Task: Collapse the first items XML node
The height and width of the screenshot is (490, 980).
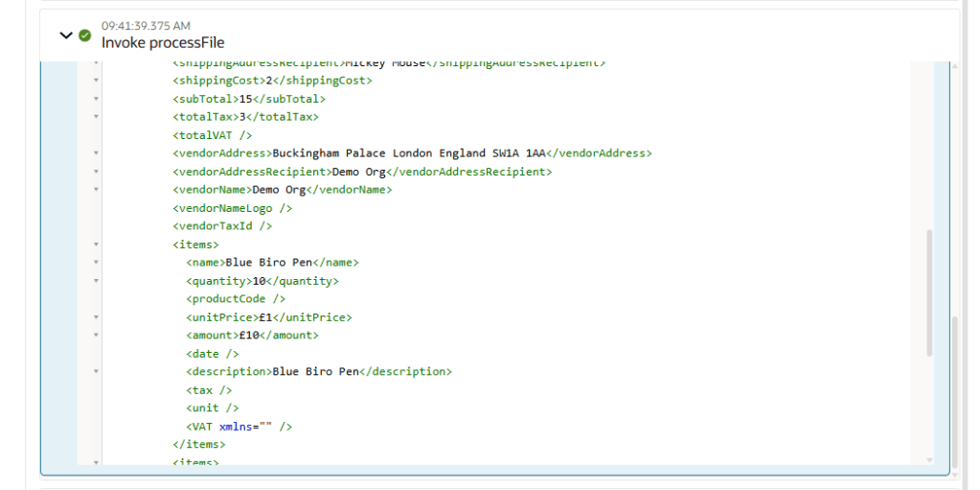Action: point(96,245)
